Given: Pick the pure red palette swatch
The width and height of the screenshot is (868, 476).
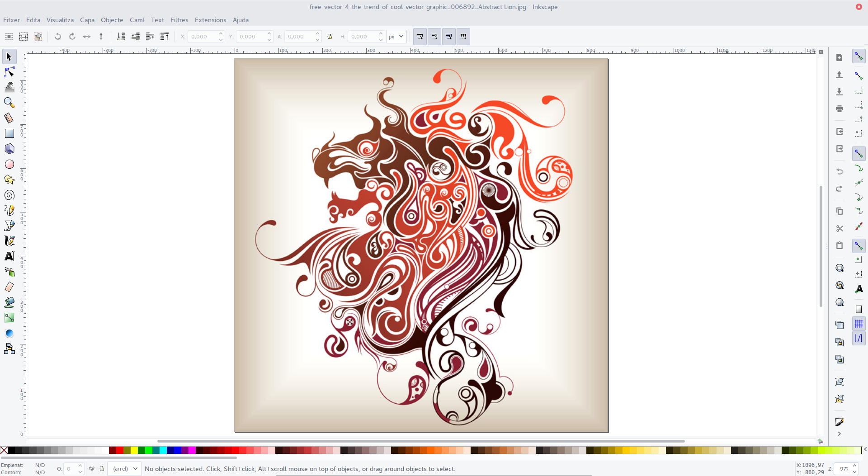Looking at the screenshot, I should [120, 450].
